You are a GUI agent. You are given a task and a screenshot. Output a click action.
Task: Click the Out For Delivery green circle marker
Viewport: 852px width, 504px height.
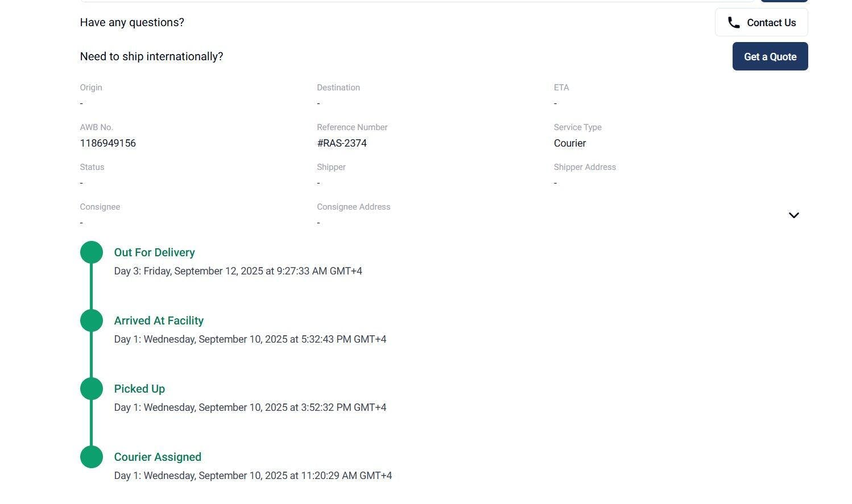92,252
